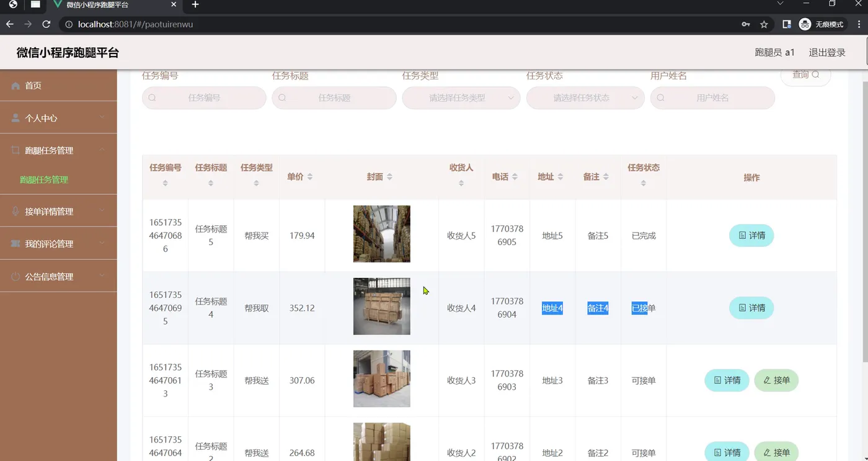Sort table by 封面 column

(389, 177)
